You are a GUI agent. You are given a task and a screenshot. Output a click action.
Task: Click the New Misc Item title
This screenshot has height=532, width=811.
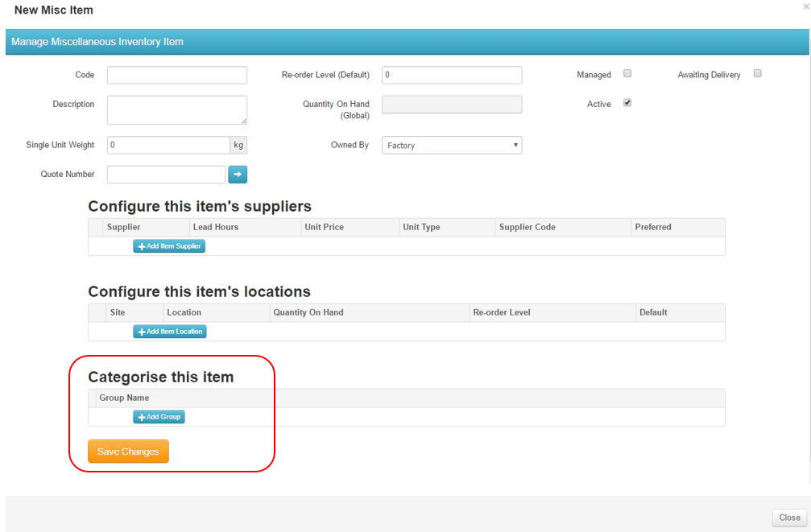(54, 10)
